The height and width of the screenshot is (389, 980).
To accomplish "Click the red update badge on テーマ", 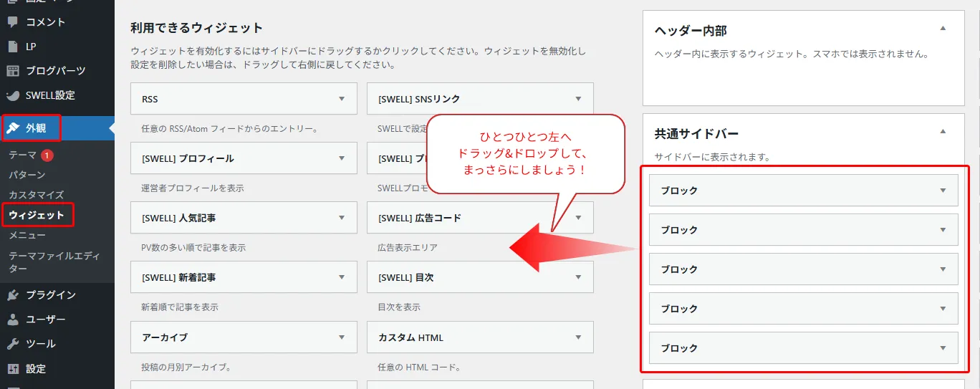I will click(47, 155).
